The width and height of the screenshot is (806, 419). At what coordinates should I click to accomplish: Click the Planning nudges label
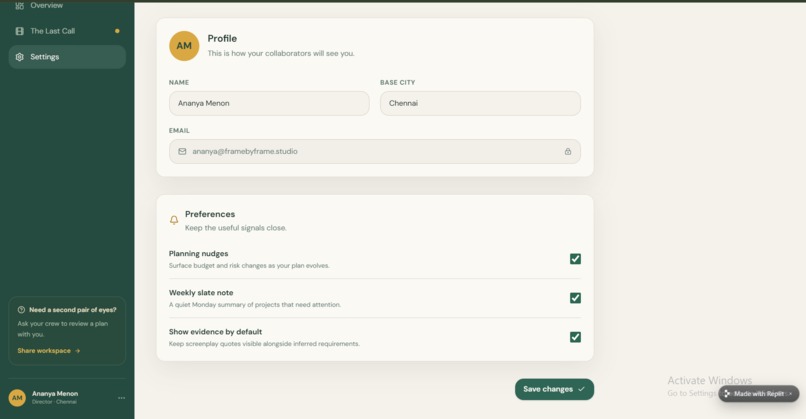coord(198,253)
